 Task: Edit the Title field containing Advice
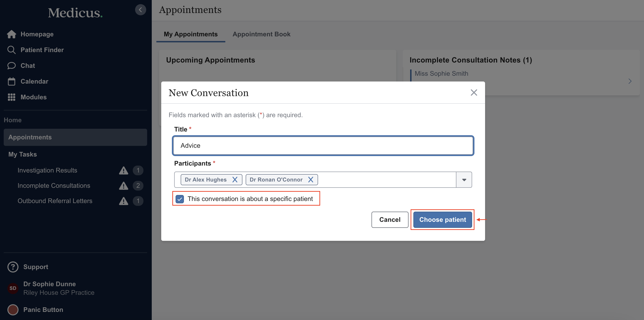[322, 146]
